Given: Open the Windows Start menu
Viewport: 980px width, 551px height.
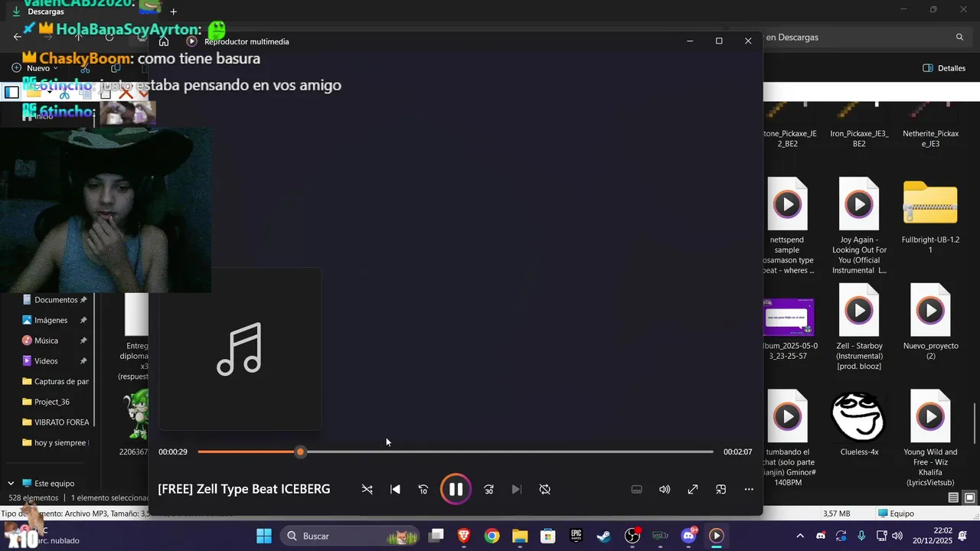Looking at the screenshot, I should tap(263, 536).
